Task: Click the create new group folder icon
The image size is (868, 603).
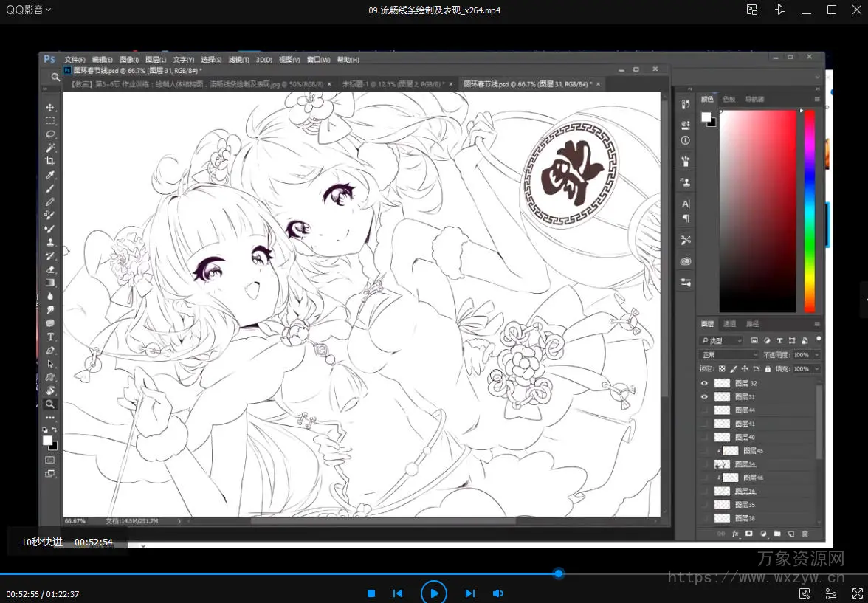Action: click(x=776, y=534)
